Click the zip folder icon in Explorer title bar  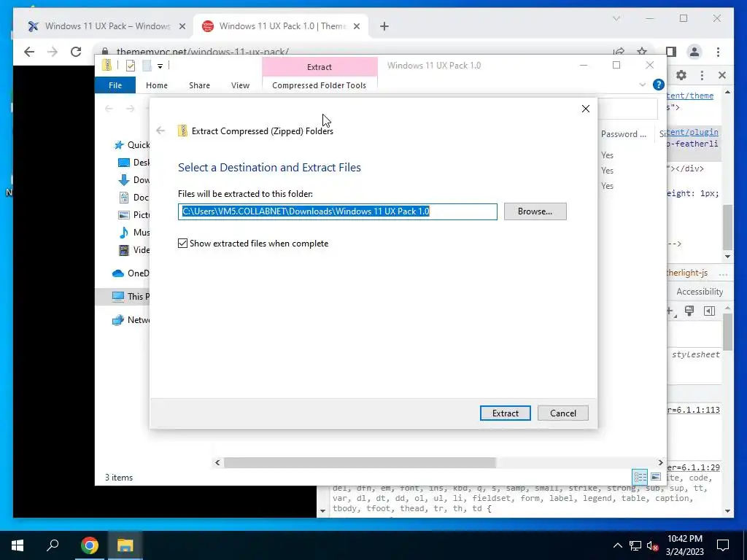[107, 65]
